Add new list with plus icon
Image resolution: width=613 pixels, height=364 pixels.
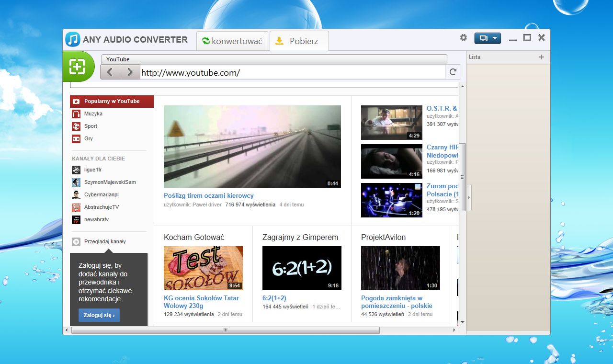point(542,57)
